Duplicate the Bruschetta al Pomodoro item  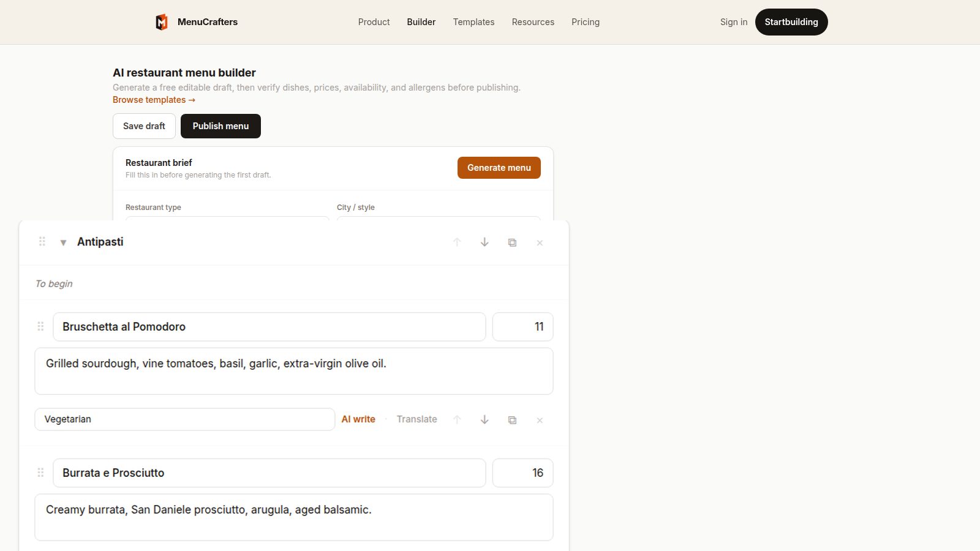pos(512,419)
